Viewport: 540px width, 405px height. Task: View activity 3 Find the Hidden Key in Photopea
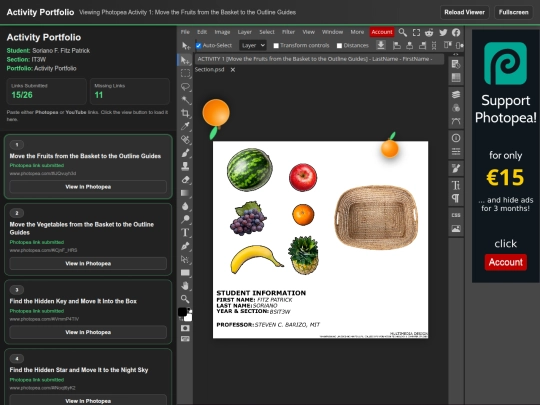(x=88, y=332)
